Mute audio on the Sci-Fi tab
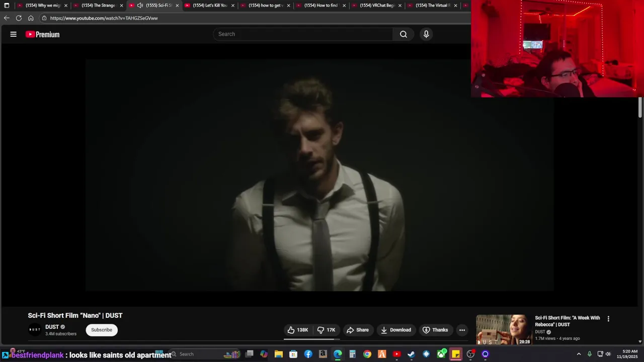The image size is (644, 362). (140, 6)
